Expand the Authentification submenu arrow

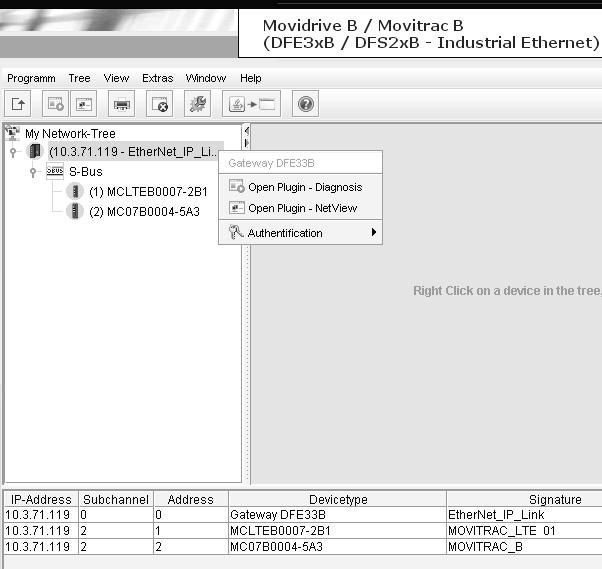pos(374,232)
